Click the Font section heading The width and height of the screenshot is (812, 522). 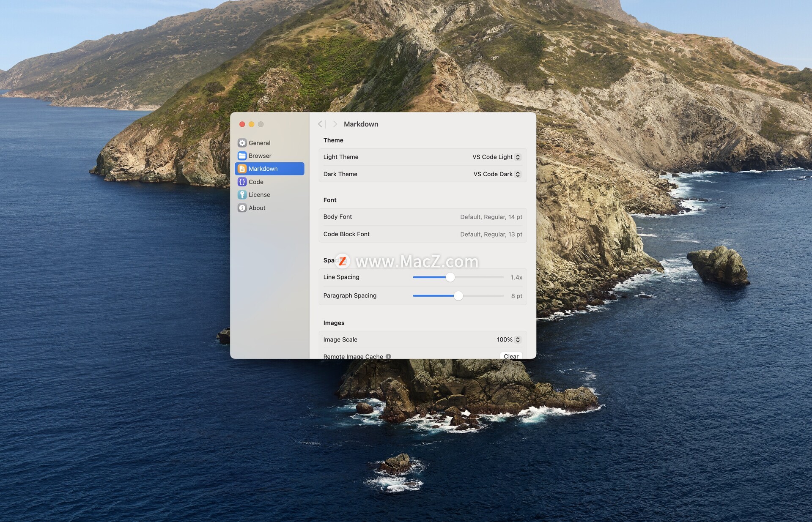330,200
